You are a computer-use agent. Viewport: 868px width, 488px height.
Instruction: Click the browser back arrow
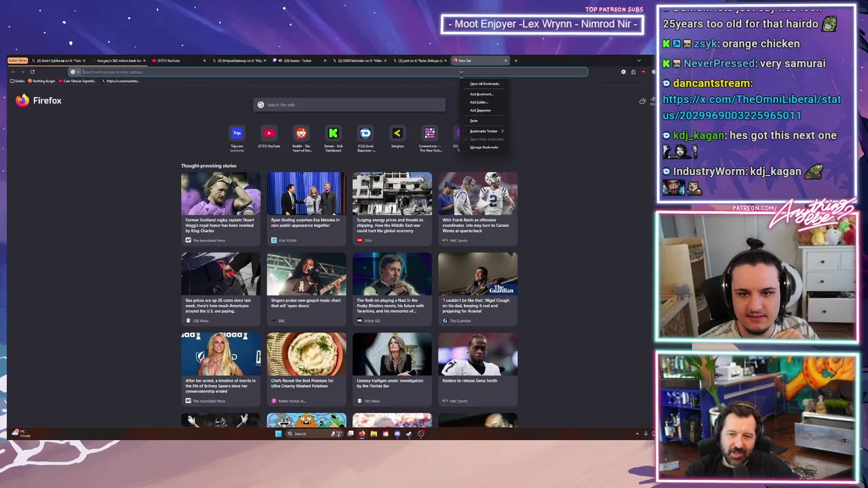[13, 72]
